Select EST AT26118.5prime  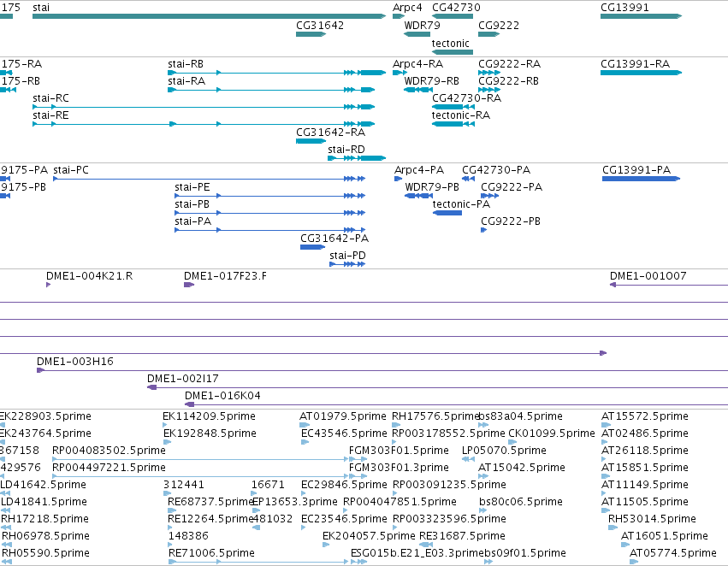[604, 459]
